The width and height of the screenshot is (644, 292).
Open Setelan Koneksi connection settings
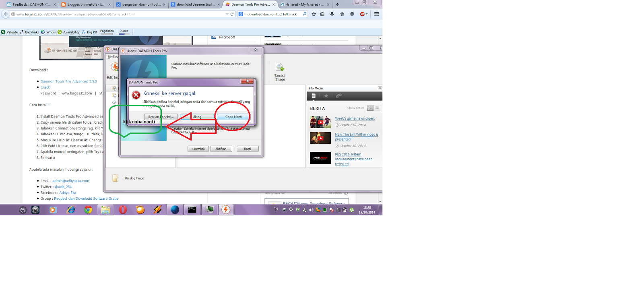coord(161,117)
